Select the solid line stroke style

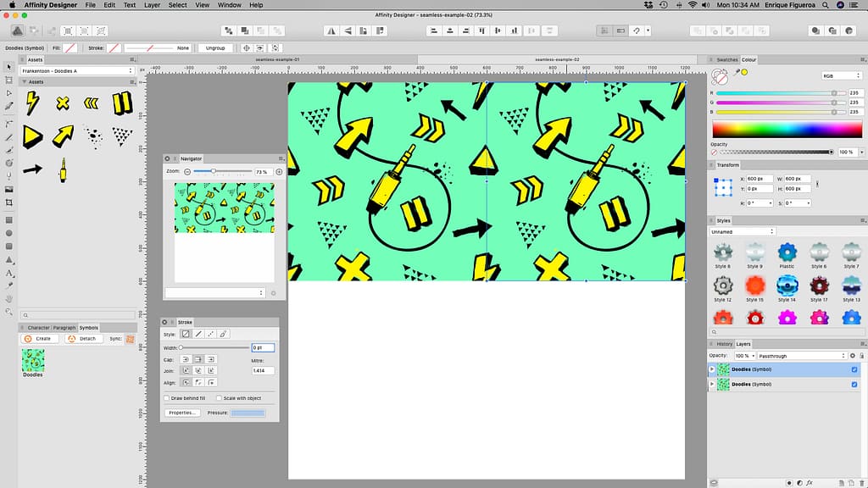pyautogui.click(x=198, y=334)
